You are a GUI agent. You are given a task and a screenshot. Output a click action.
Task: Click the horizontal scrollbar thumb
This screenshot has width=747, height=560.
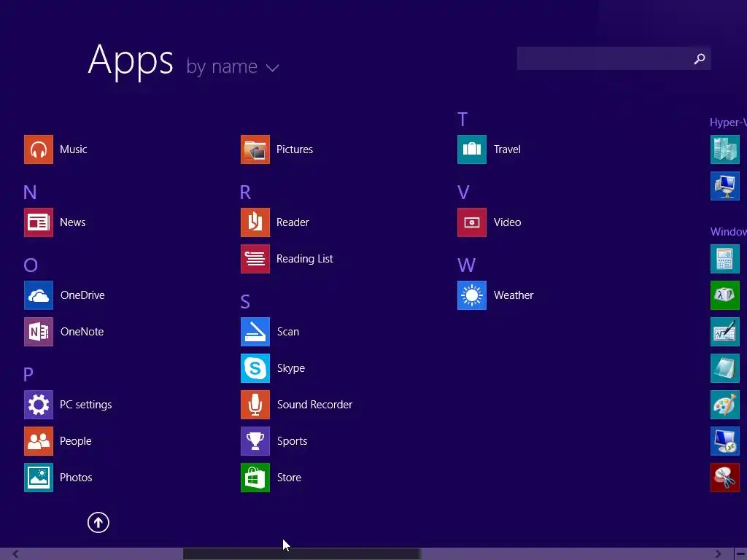(x=301, y=554)
